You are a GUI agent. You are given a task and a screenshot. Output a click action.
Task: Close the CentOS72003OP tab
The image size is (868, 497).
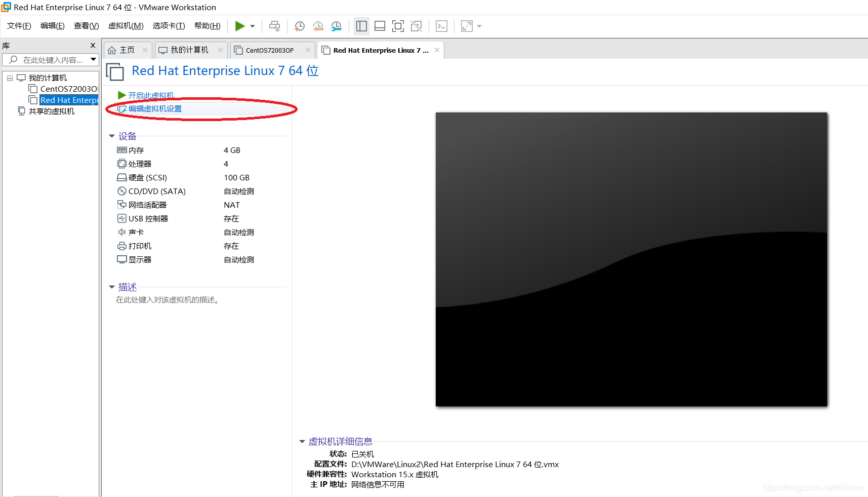point(308,50)
